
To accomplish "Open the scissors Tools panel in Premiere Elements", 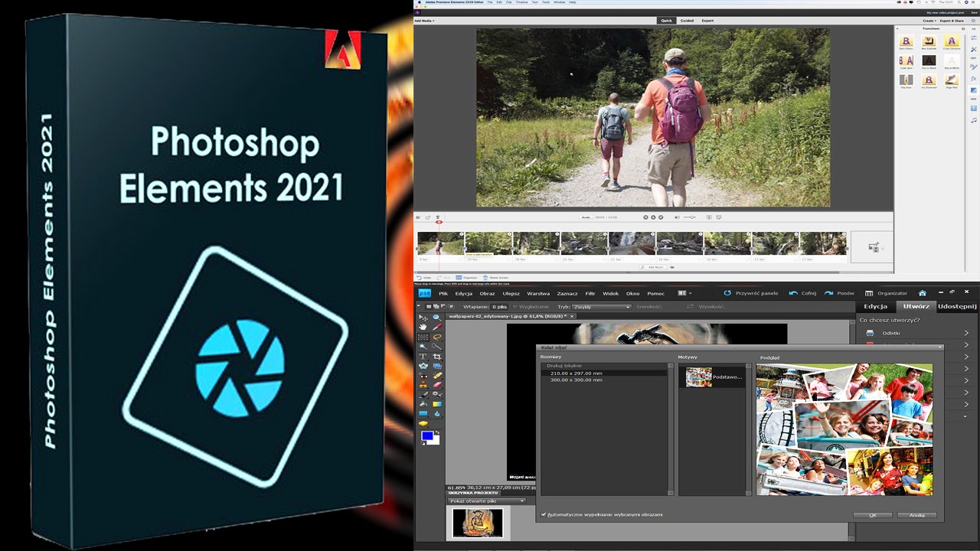I will click(973, 49).
